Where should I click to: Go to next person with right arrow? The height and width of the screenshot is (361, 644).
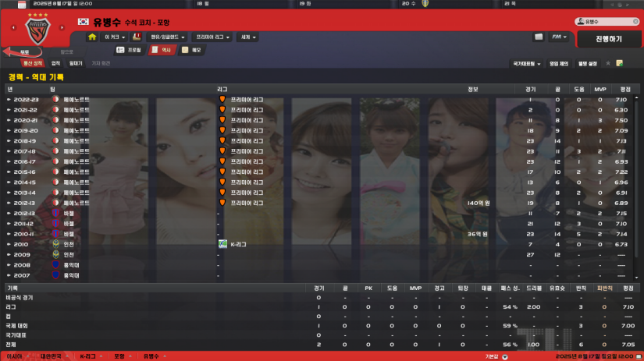point(62,27)
